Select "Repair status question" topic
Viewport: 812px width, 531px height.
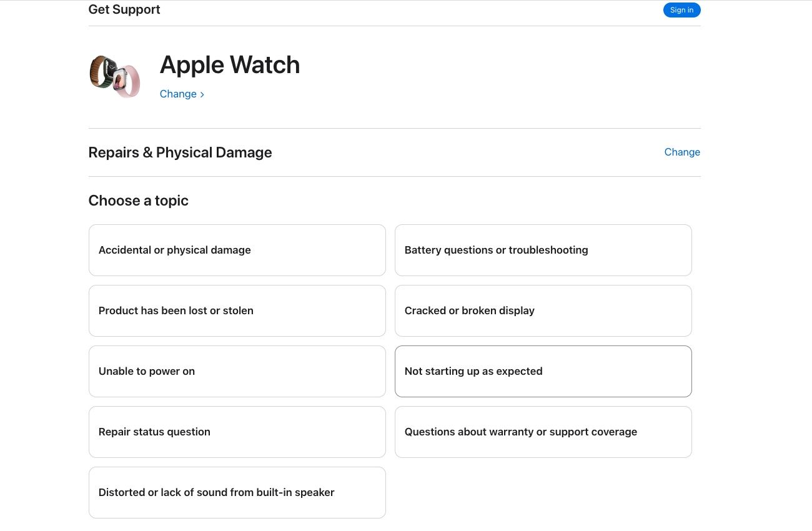[x=237, y=432]
